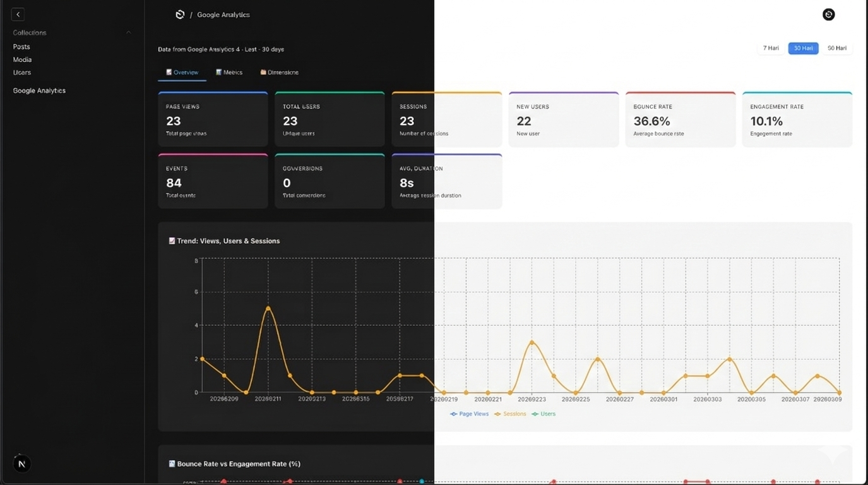Click the bar-chart icon next to Metrics
The width and height of the screenshot is (868, 485).
click(x=218, y=72)
